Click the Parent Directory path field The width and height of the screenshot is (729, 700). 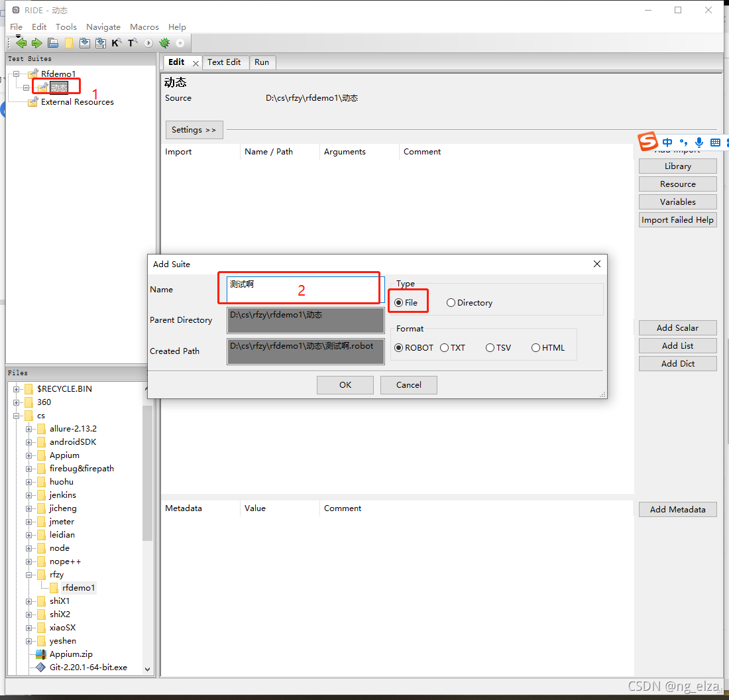[306, 320]
